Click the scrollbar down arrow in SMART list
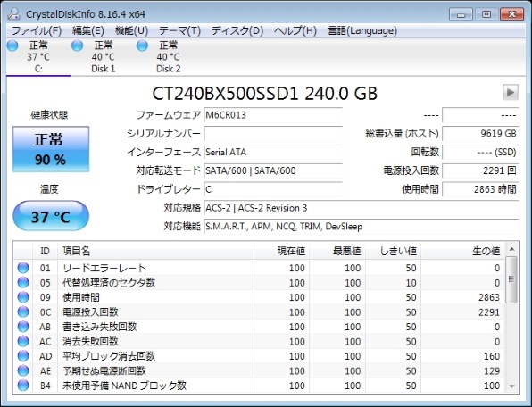The width and height of the screenshot is (532, 407). (x=511, y=386)
